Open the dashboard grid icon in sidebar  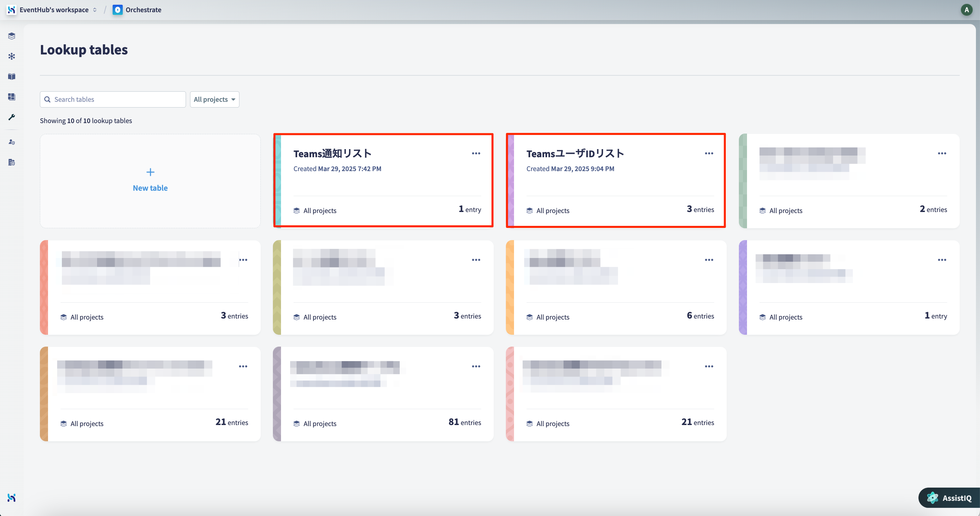pos(12,97)
